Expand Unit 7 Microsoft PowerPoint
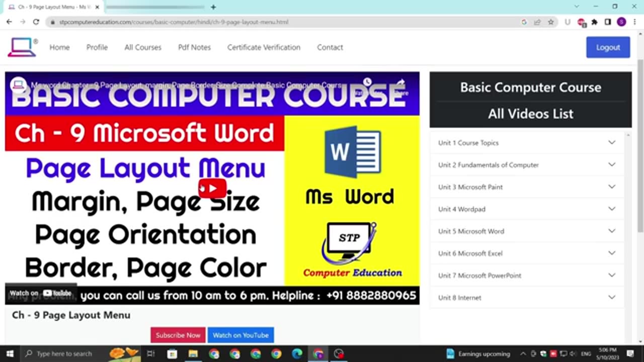 point(527,276)
